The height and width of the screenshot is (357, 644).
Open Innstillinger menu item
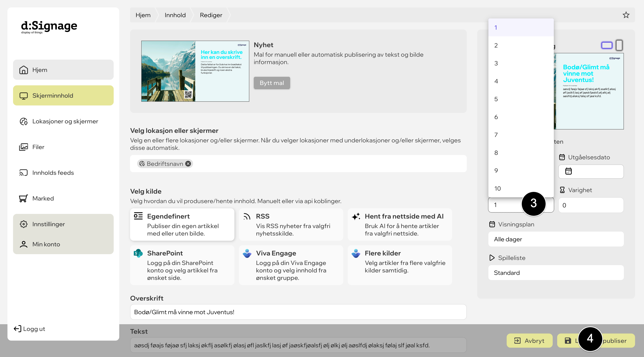point(63,224)
